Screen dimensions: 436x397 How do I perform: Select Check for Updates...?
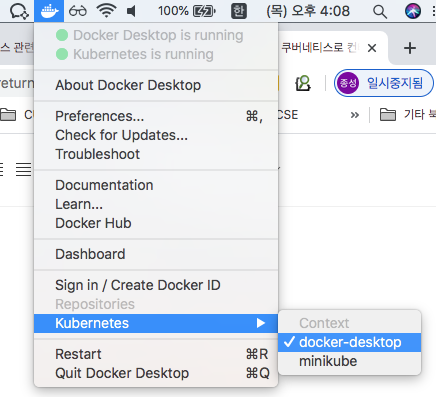pos(156,135)
